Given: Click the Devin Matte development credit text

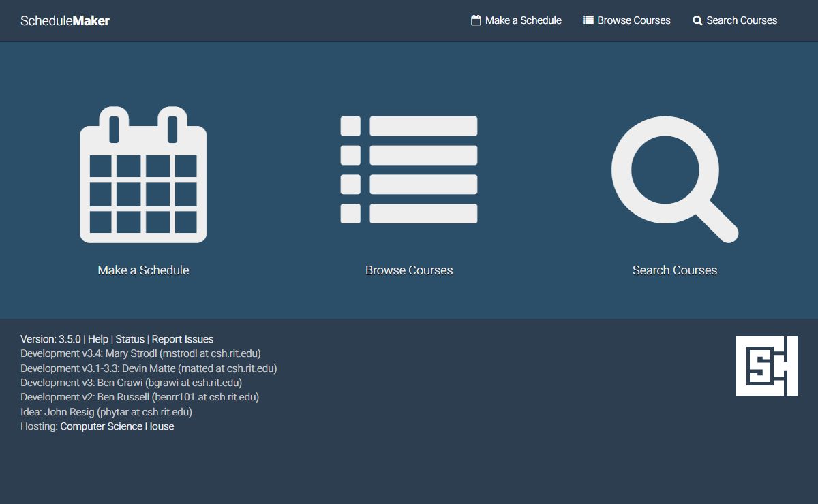Looking at the screenshot, I should click(x=149, y=368).
